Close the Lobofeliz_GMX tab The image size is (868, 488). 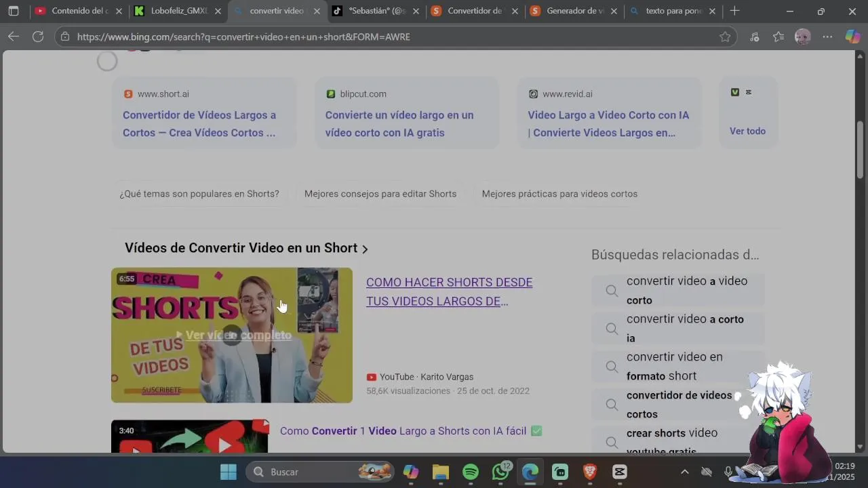point(218,11)
